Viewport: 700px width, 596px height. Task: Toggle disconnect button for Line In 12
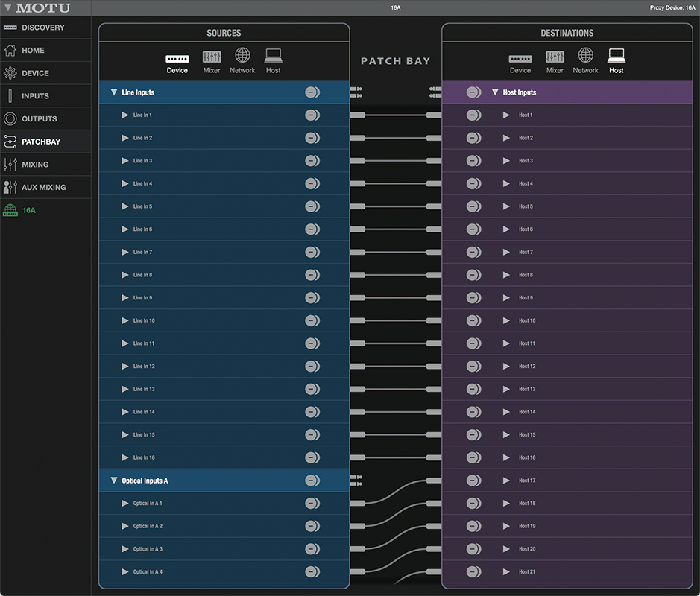click(x=312, y=367)
